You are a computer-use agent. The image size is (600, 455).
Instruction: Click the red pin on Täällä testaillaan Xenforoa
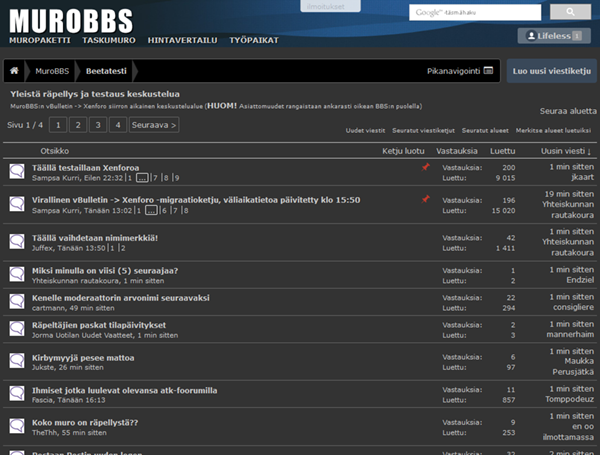425,167
